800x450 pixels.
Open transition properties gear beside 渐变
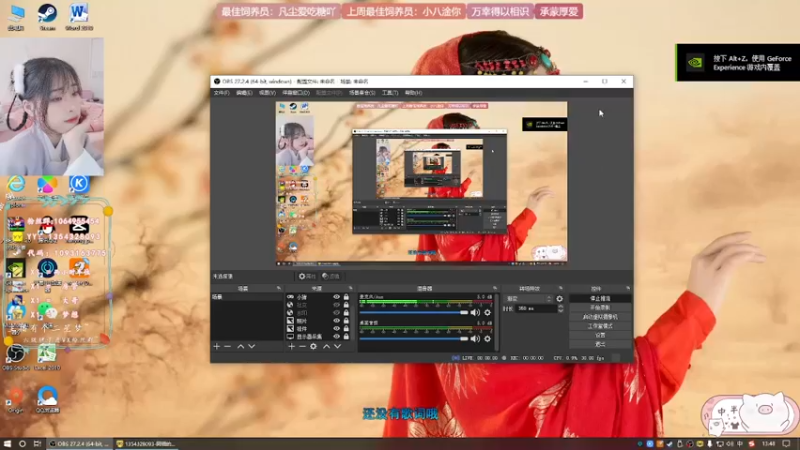560,299
